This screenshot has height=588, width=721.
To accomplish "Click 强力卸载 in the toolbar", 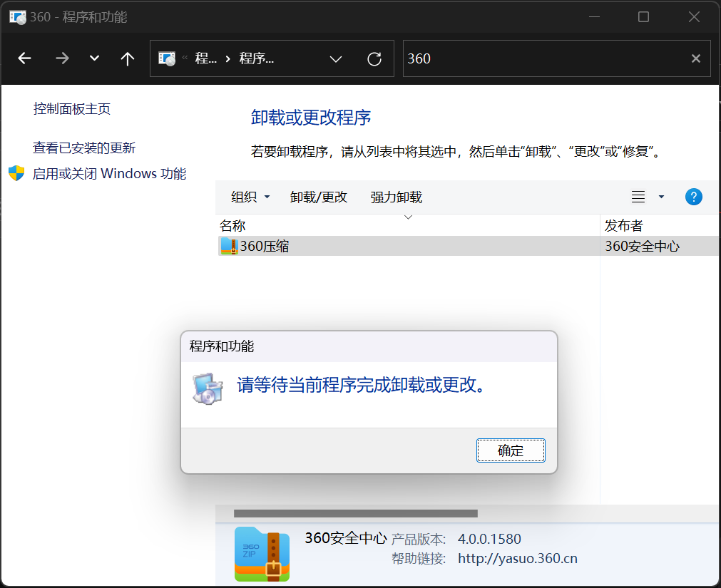I will [x=397, y=197].
